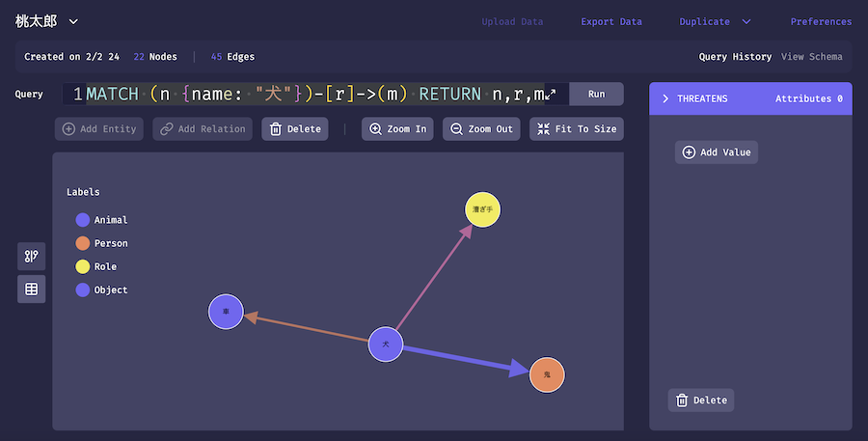Run the query
868x441 pixels.
click(x=596, y=95)
